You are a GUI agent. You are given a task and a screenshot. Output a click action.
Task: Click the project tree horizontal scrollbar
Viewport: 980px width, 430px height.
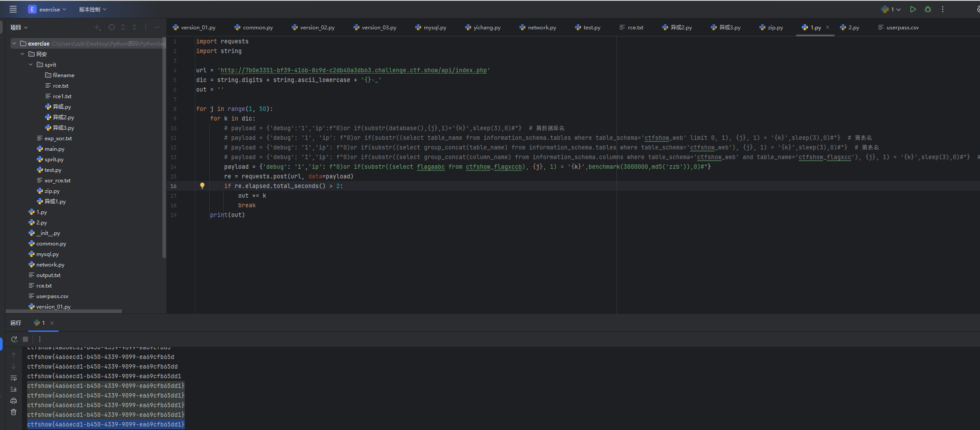point(64,311)
